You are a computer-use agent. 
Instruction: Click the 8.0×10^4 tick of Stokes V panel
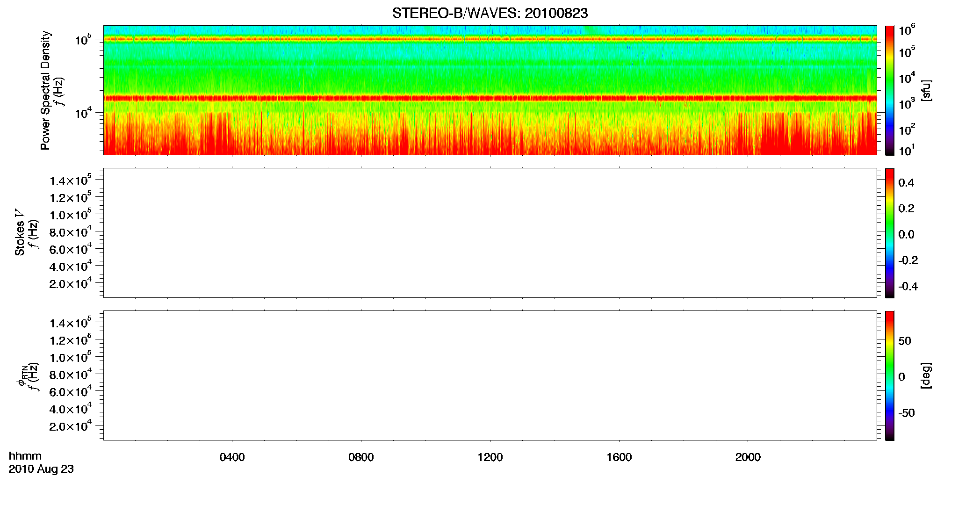pos(71,231)
